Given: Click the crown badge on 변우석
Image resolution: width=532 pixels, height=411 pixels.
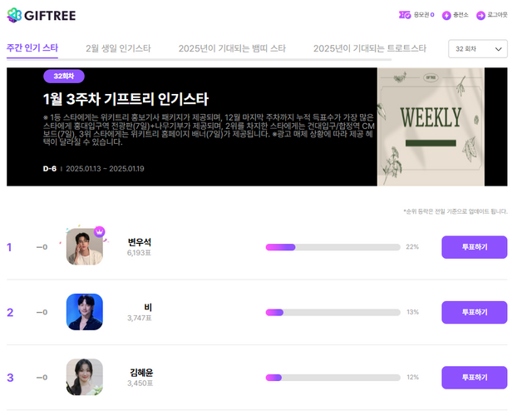Looking at the screenshot, I should point(100,231).
